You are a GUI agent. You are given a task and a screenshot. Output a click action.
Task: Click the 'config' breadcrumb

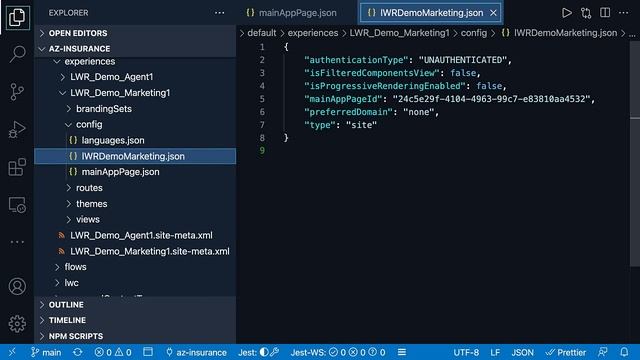473,33
